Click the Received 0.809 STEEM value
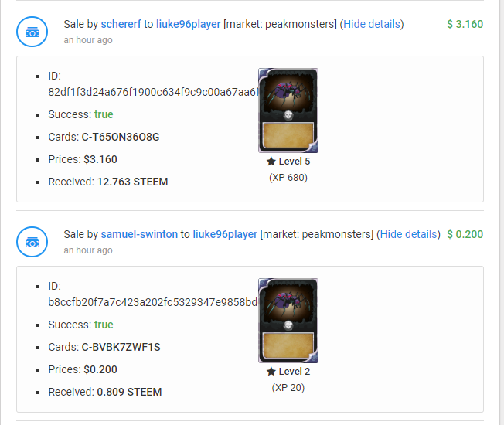 click(x=129, y=392)
